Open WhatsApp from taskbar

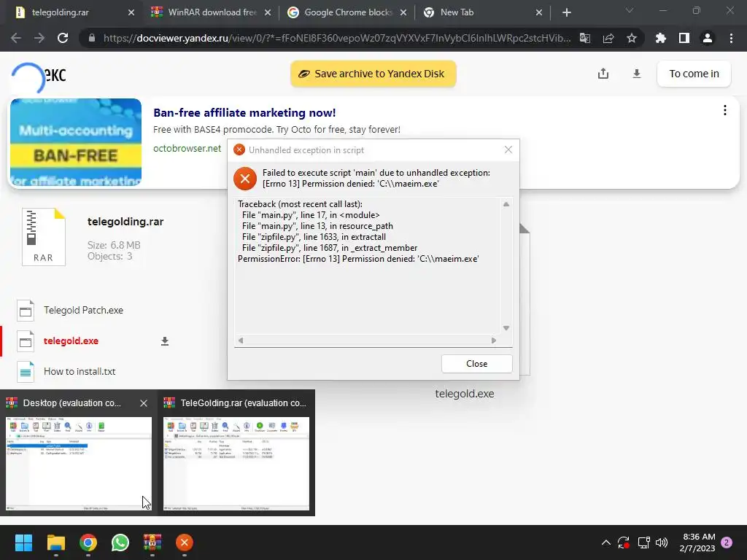pos(120,542)
